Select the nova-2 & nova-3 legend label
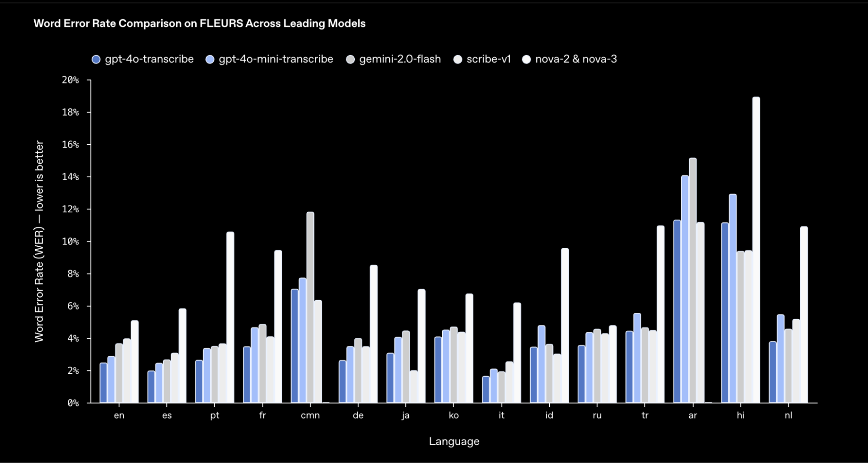The height and width of the screenshot is (463, 868). pyautogui.click(x=576, y=59)
